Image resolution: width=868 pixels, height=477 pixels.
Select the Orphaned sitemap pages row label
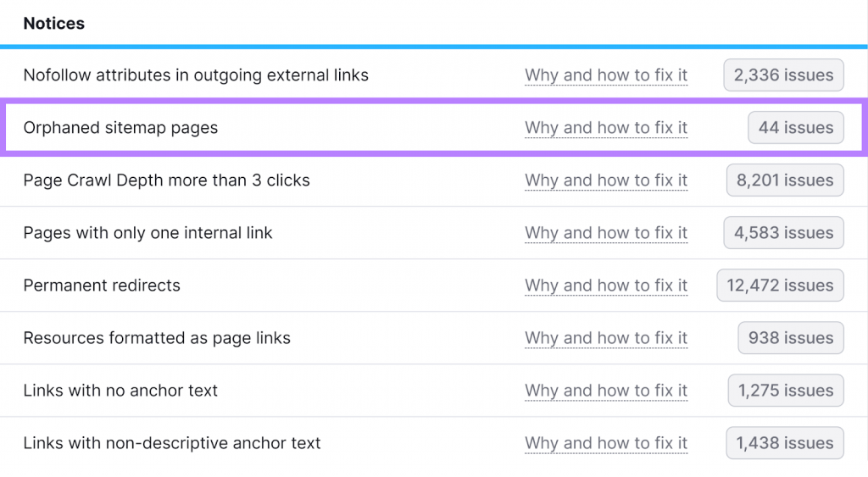[120, 128]
